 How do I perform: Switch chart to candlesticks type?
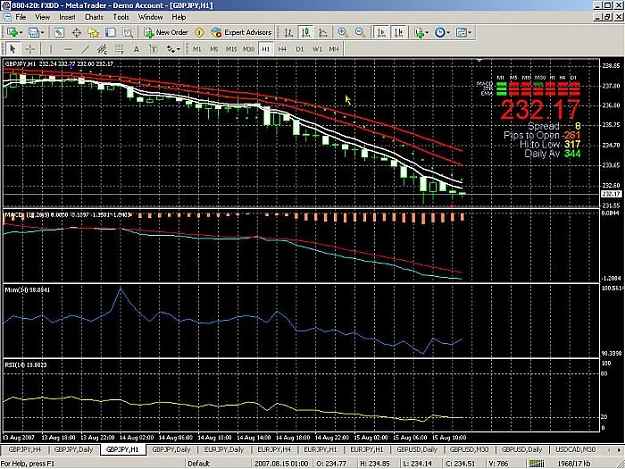click(306, 32)
